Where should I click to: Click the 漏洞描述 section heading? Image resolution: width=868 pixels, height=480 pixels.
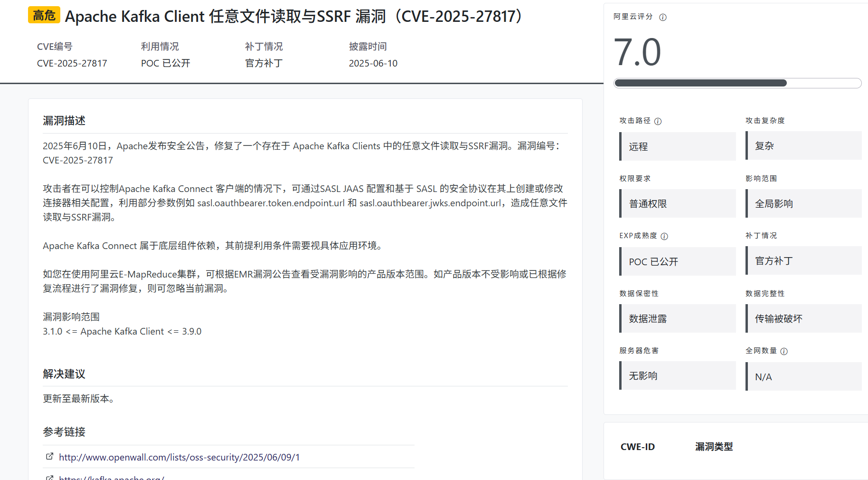[64, 121]
